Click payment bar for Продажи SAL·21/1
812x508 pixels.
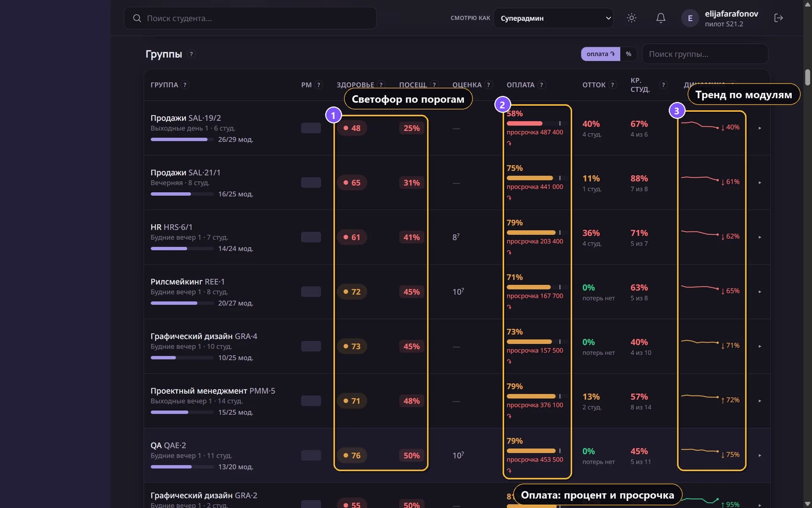536,178
